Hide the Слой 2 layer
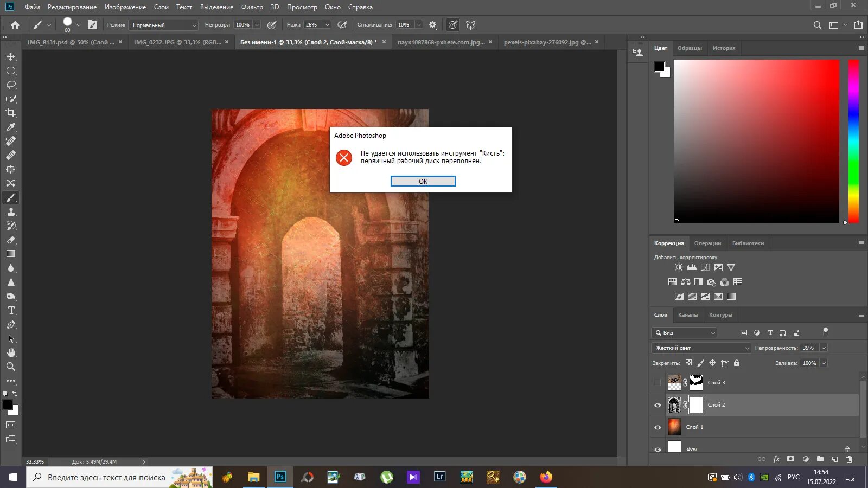Image resolution: width=868 pixels, height=488 pixels. click(x=658, y=405)
